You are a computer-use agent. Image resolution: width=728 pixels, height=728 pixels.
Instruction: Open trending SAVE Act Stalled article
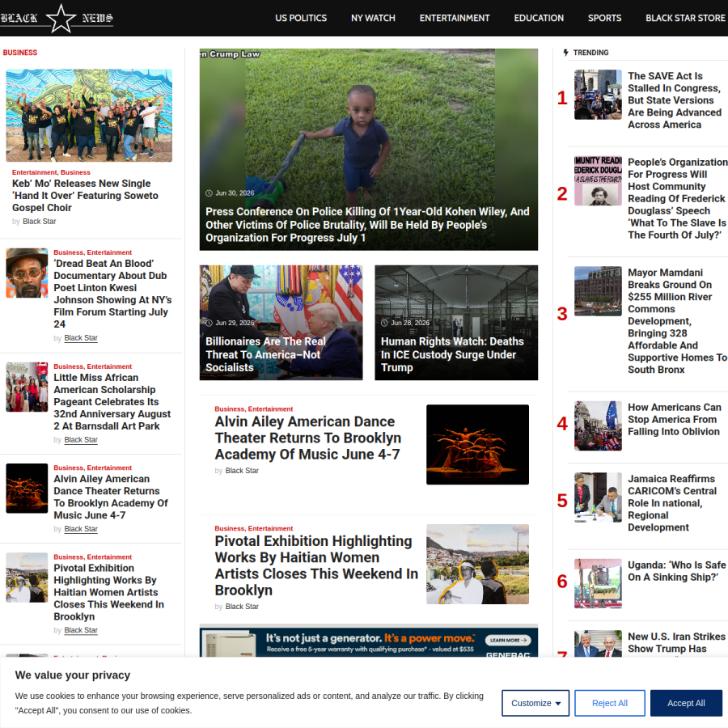coord(674,100)
